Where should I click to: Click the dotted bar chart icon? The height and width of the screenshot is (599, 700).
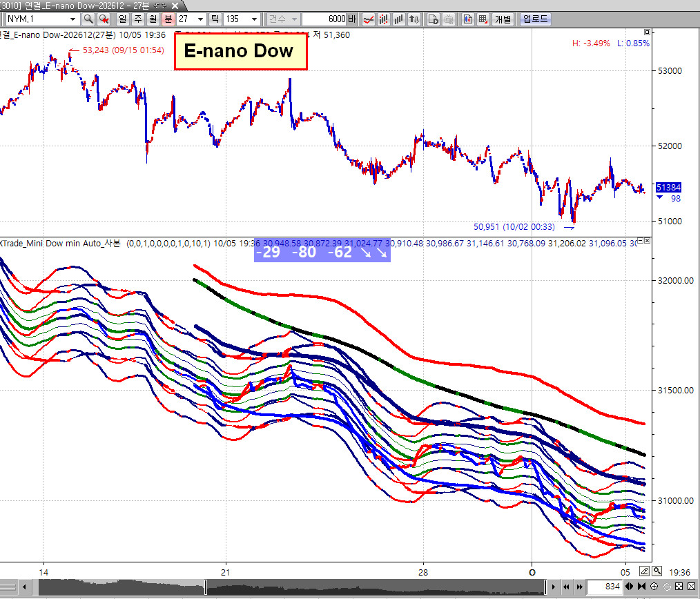pos(384,19)
